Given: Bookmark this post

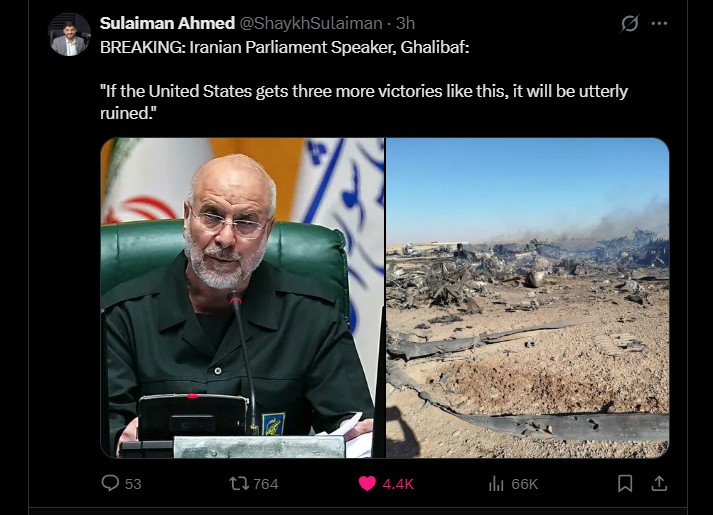Looking at the screenshot, I should [x=625, y=483].
